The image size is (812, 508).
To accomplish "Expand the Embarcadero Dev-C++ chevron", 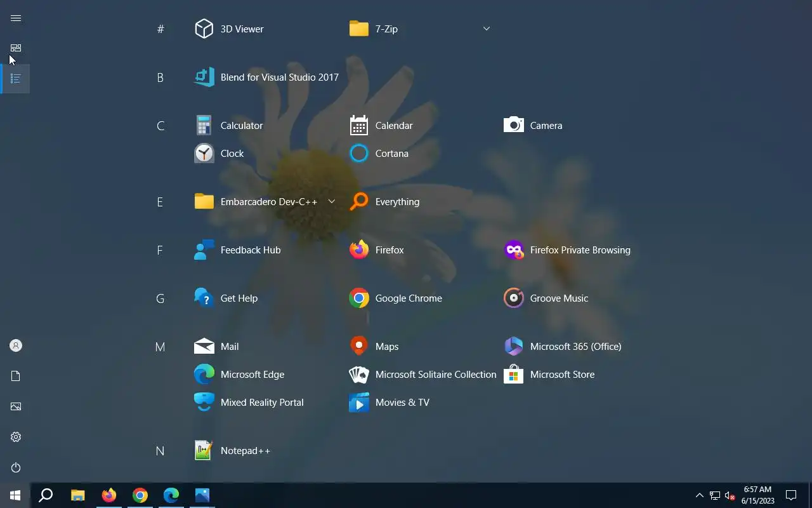I will (x=331, y=202).
